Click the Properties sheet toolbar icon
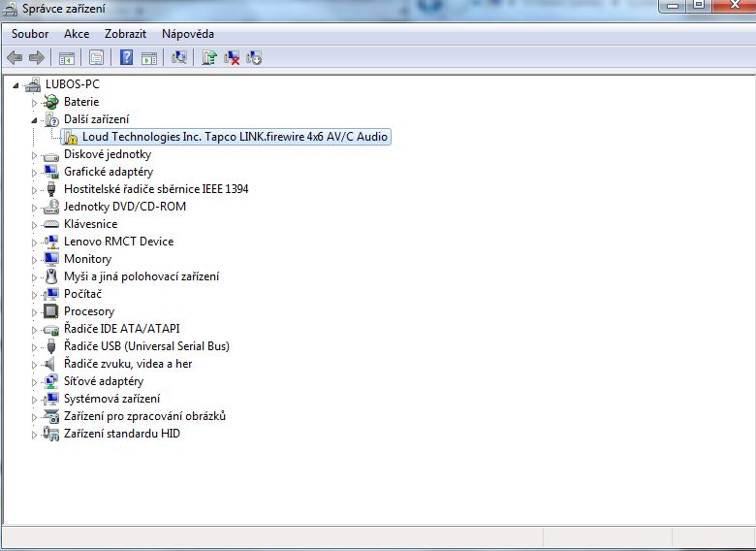Image resolution: width=756 pixels, height=551 pixels. (96, 57)
